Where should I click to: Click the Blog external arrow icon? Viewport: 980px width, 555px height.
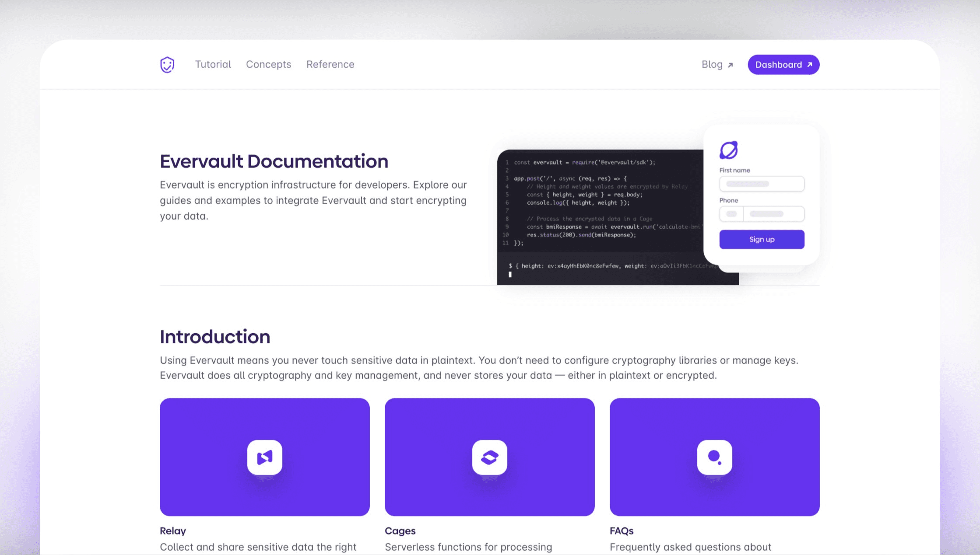click(730, 65)
